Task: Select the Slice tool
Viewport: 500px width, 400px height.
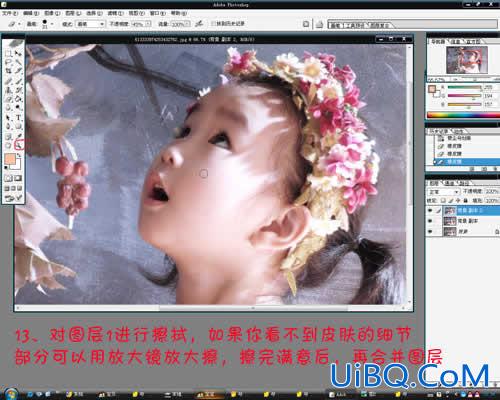Action: [x=18, y=71]
